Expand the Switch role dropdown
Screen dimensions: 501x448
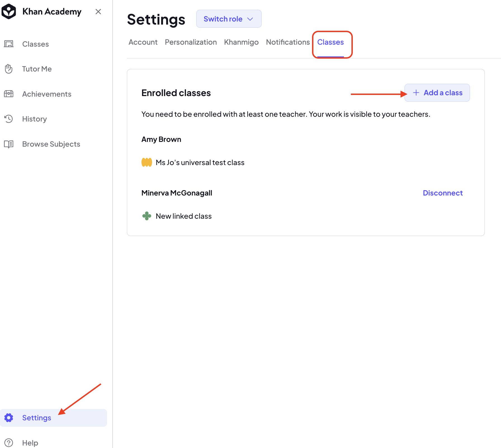[x=229, y=19]
